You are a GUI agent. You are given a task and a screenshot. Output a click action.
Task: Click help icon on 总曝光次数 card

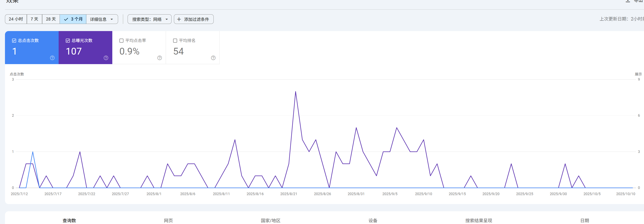(106, 58)
